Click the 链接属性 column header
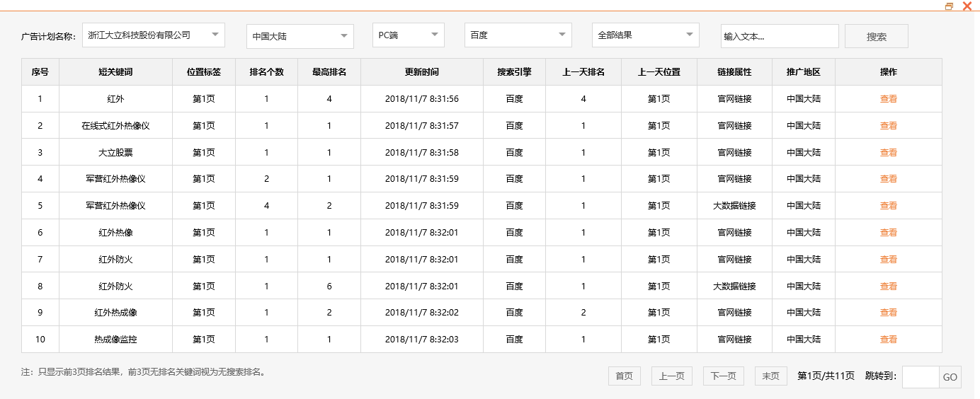Viewport: 980px width, 399px height. click(734, 72)
